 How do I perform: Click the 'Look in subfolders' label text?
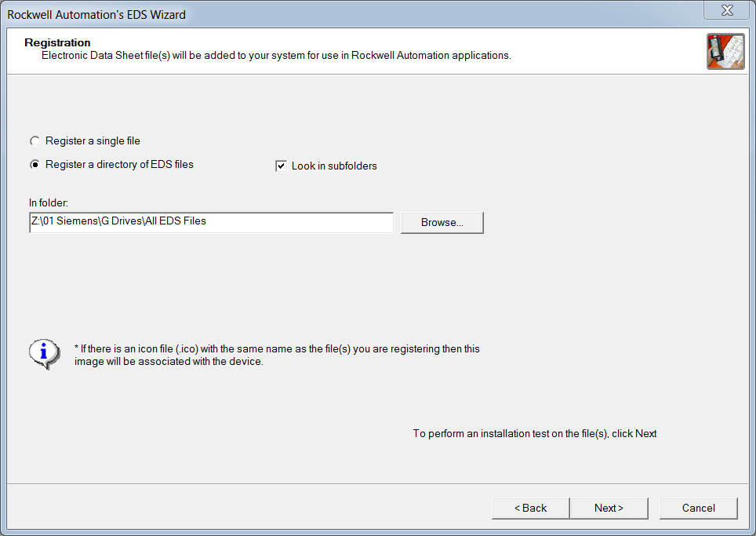pos(334,166)
